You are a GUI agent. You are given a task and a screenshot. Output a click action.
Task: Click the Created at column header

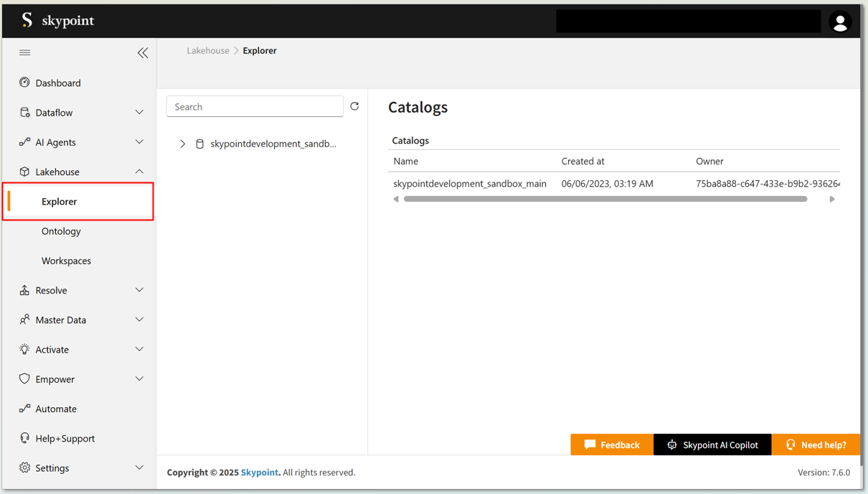[582, 161]
